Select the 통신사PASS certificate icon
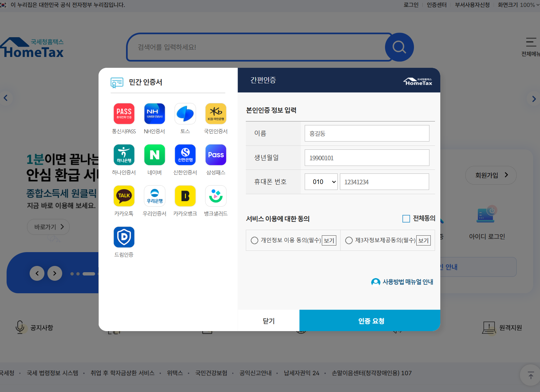 pyautogui.click(x=124, y=114)
